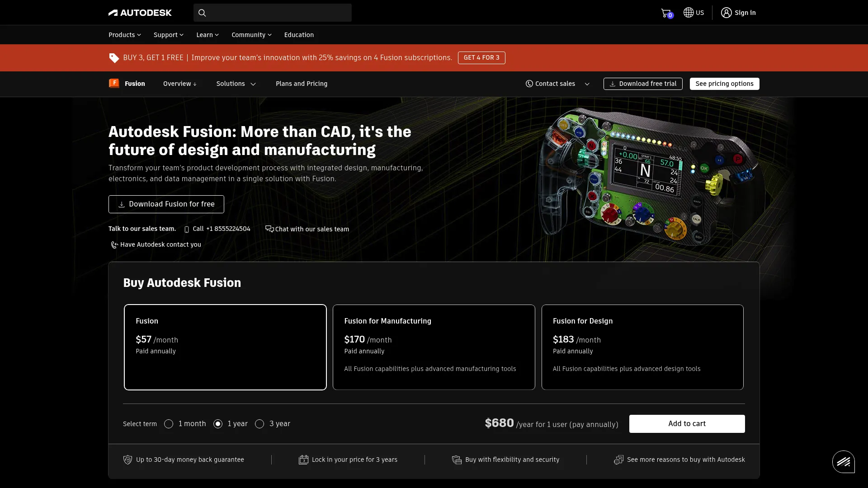Screen dimensions: 868x488
Task: Click the Contact sales clock icon
Action: pyautogui.click(x=529, y=84)
